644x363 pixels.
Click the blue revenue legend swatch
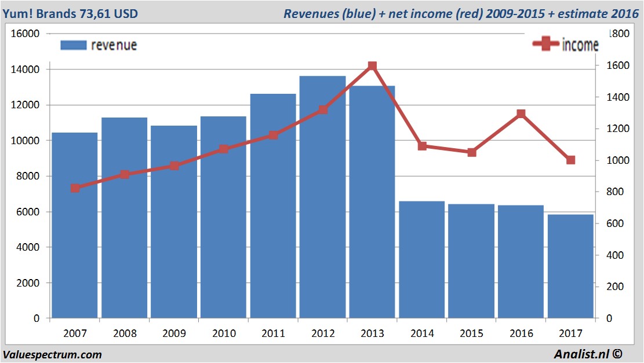coord(74,45)
